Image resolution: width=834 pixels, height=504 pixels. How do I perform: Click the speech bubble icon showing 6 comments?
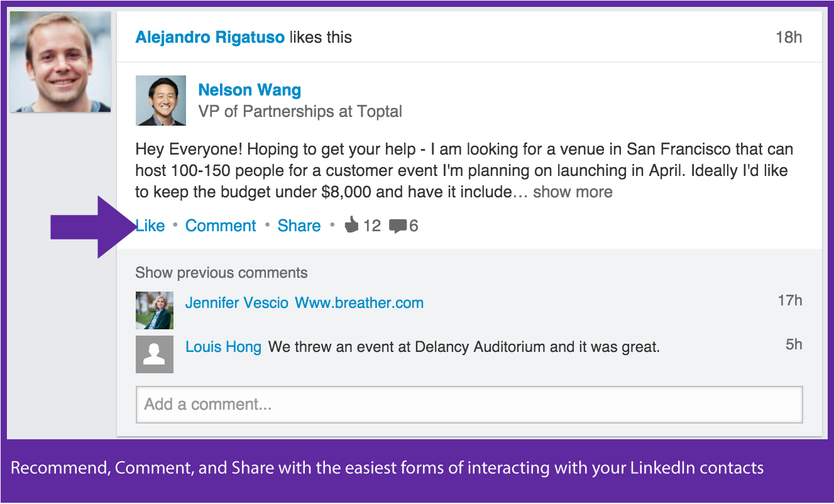[x=397, y=226]
